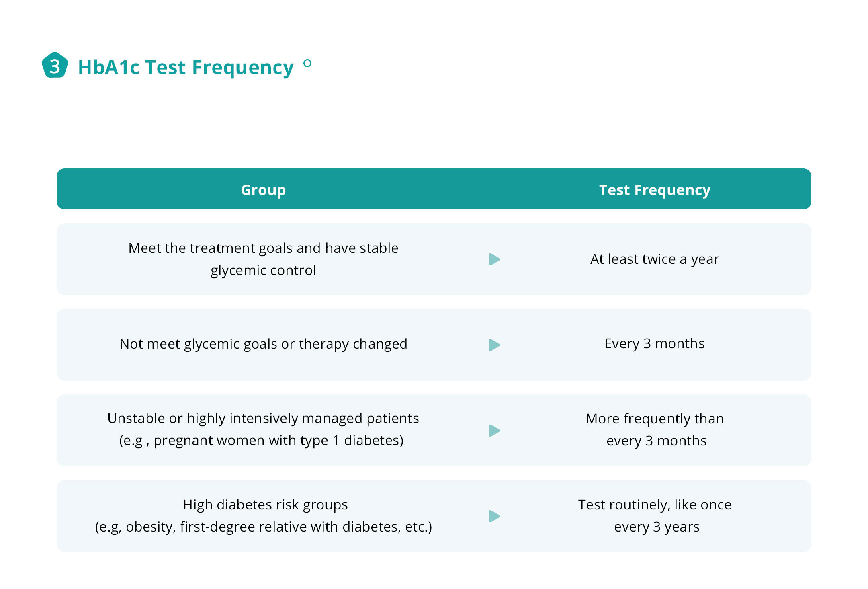This screenshot has width=868, height=589.
Task: Click the pentagon badge with number 3
Action: click(55, 66)
